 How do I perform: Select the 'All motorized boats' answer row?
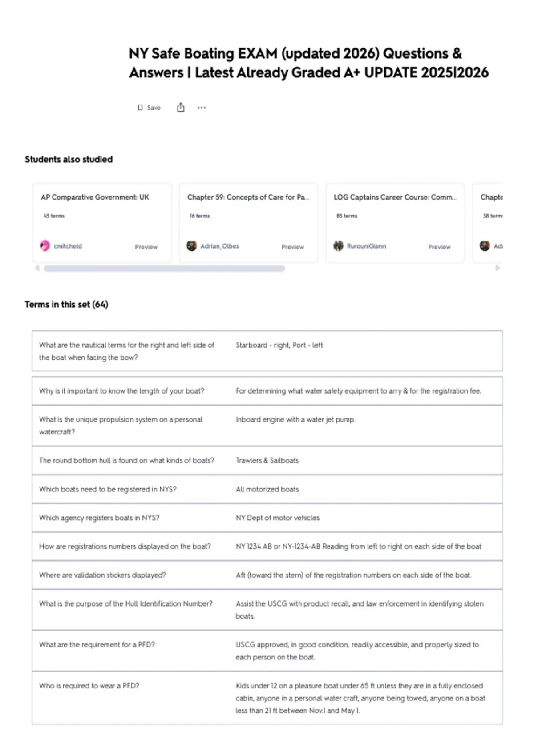point(267,489)
